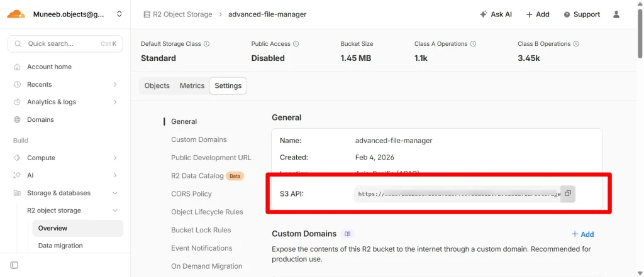The image size is (644, 277).
Task: Click the Account home house icon
Action: point(17,67)
